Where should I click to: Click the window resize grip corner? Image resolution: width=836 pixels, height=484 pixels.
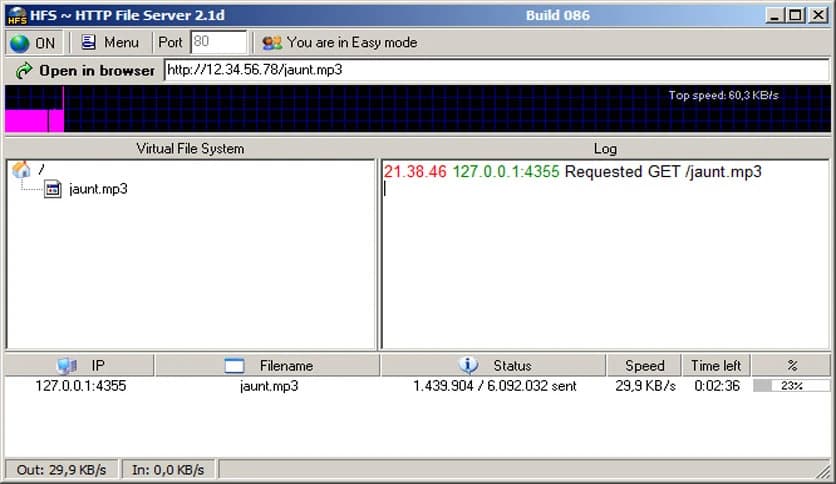point(823,471)
